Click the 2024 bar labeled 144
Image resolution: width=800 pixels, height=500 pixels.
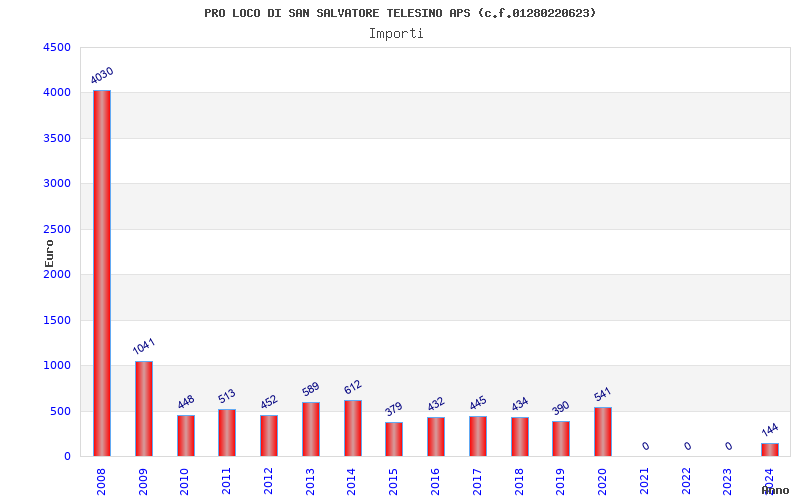(770, 449)
